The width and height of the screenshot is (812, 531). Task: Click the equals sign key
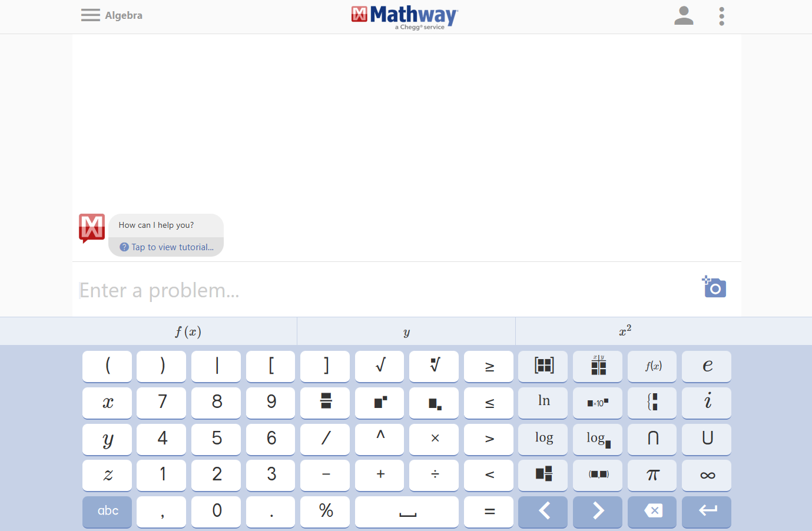(x=489, y=511)
